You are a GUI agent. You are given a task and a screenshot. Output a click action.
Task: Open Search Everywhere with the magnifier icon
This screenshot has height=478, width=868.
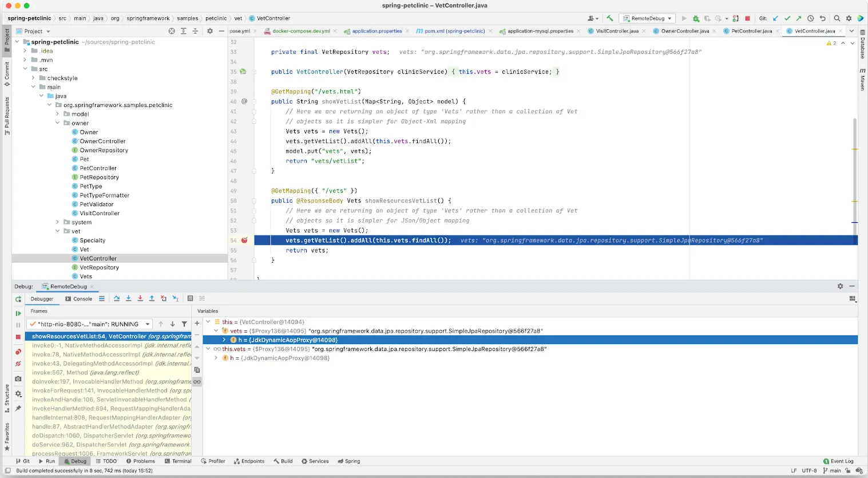click(x=837, y=18)
